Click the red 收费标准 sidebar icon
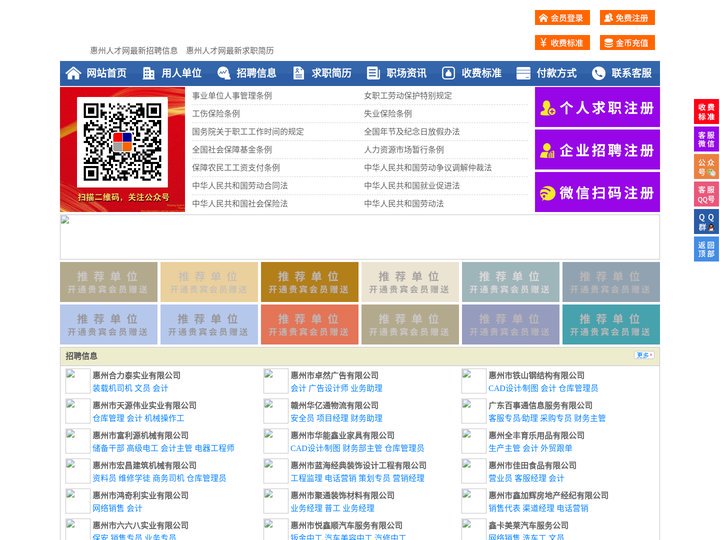 point(706,111)
